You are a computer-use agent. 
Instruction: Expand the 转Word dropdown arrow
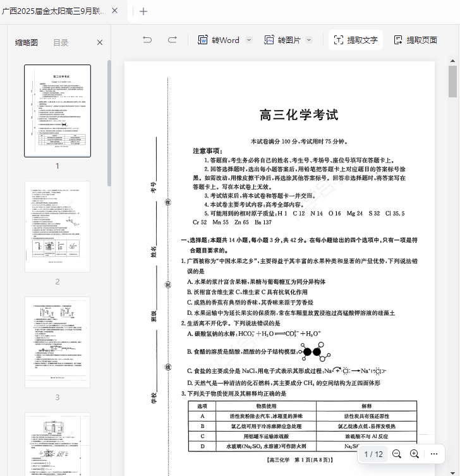248,40
